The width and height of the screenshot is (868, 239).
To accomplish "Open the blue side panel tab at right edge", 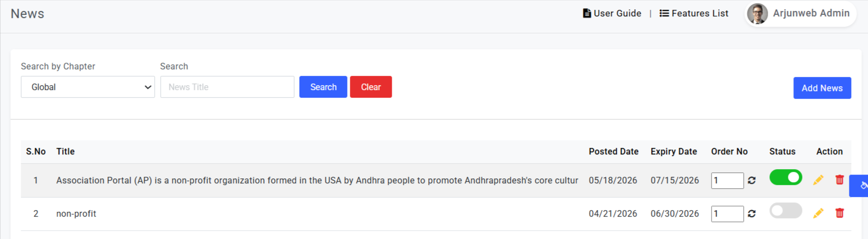I will tap(859, 186).
